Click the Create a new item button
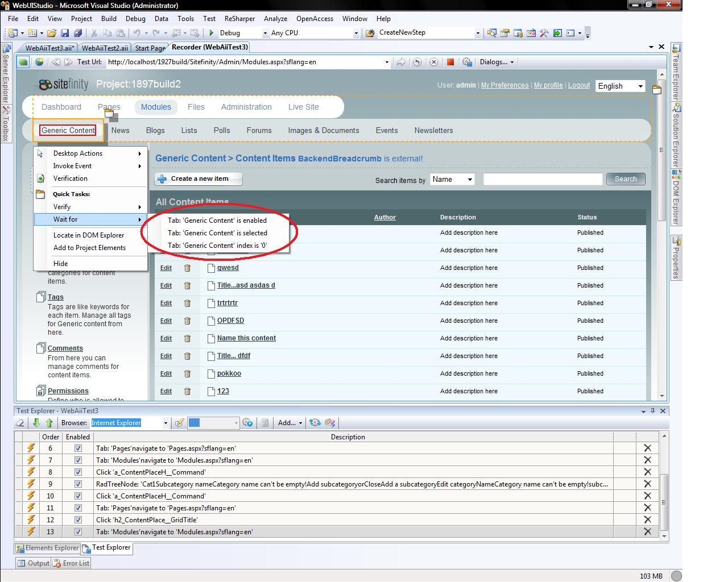This screenshot has height=582, width=728. click(x=198, y=178)
